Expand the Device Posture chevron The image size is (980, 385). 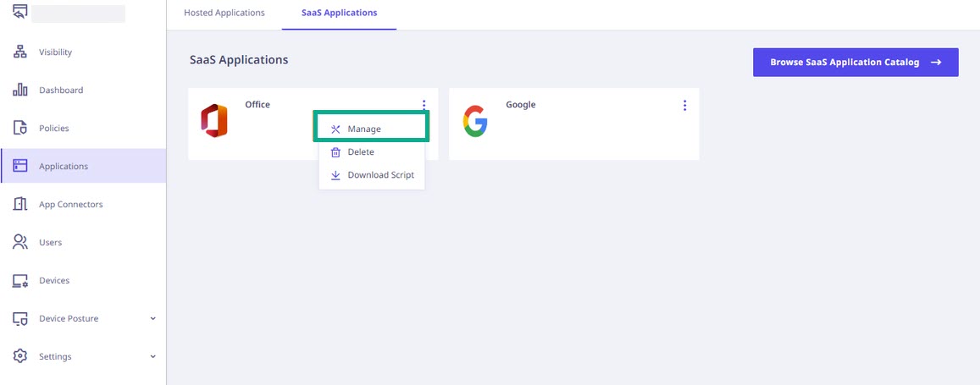[x=153, y=318]
